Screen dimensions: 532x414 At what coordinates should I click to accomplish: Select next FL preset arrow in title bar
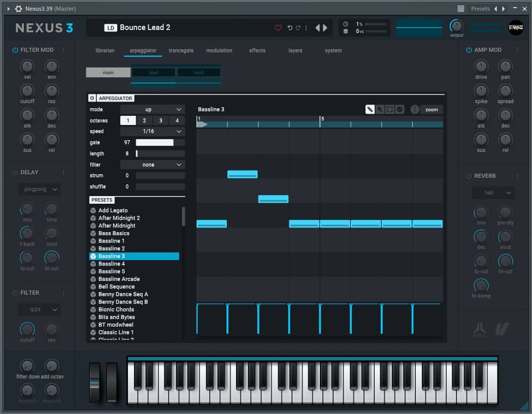pos(504,9)
